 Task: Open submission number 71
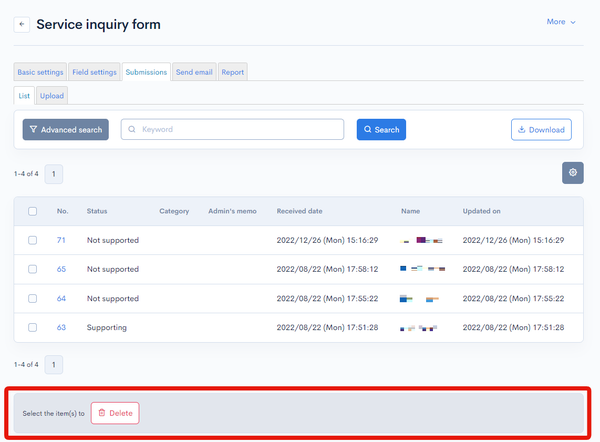pos(61,240)
